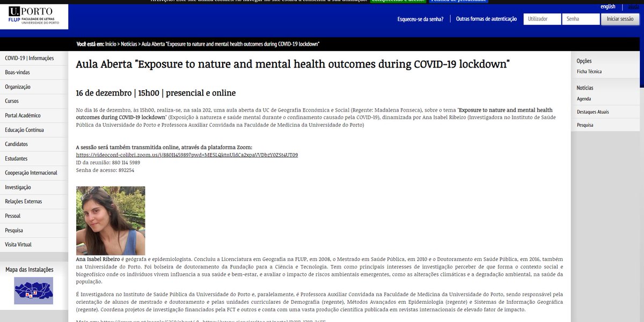644x322 pixels.
Task: Open the campus facilities map thumbnail
Action: point(34,290)
